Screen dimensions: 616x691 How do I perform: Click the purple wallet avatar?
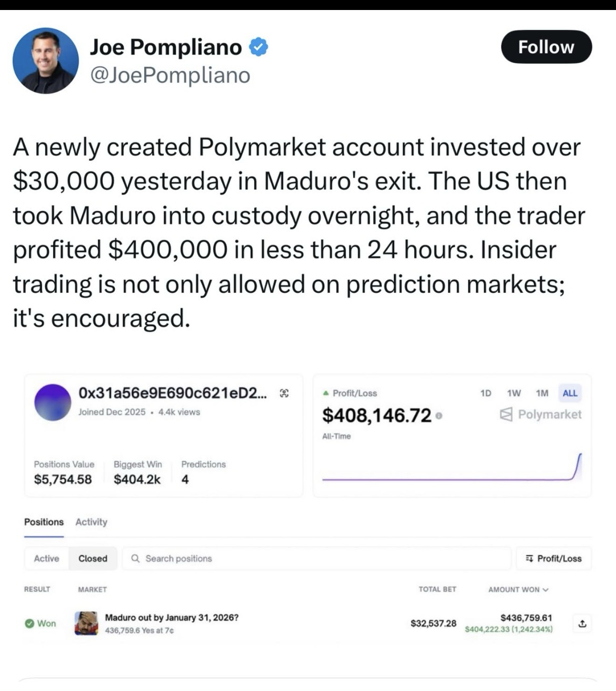coord(53,402)
